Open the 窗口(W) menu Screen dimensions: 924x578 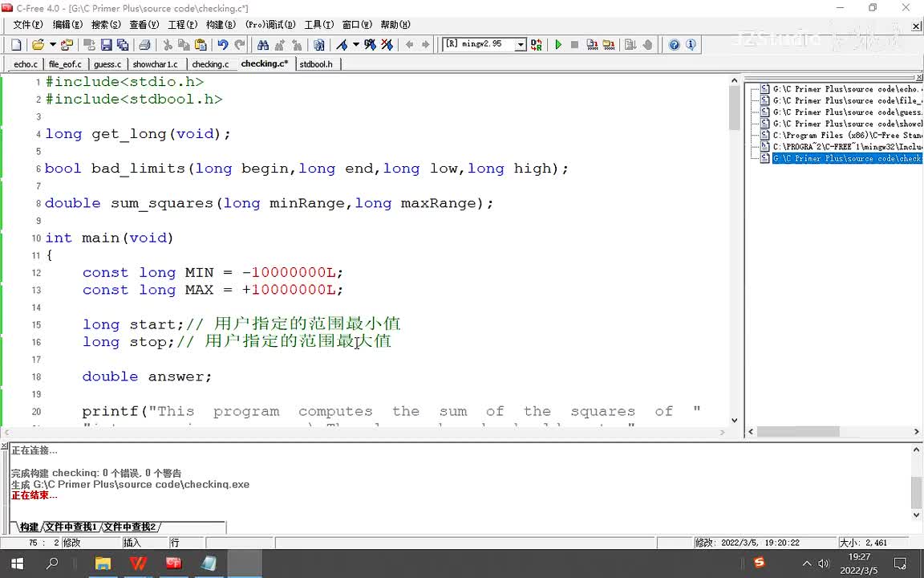(x=357, y=25)
